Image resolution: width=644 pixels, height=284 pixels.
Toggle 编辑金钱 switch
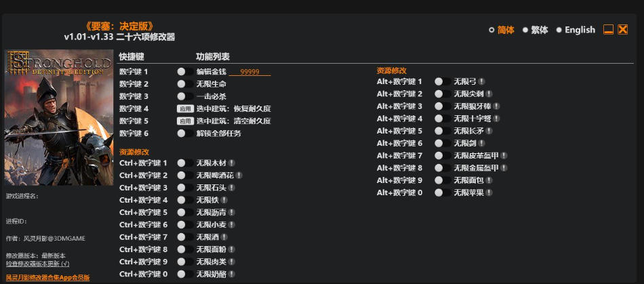(185, 72)
